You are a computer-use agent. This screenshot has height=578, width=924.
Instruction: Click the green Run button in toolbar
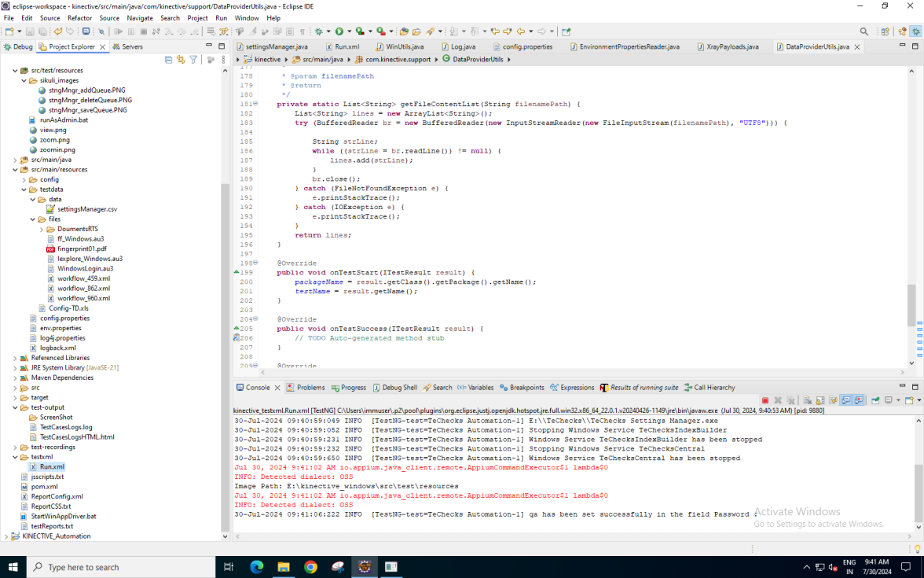pyautogui.click(x=339, y=31)
